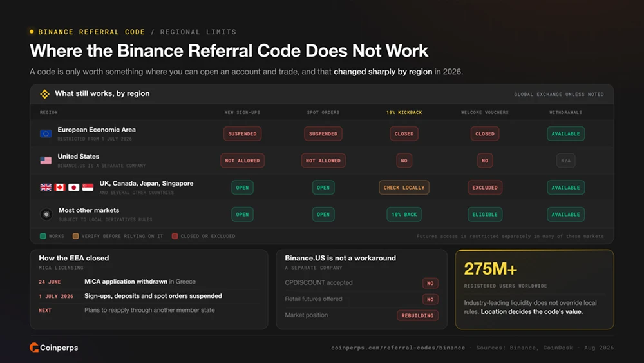Click United States spot orders NOT ALLOWED badge

click(323, 161)
